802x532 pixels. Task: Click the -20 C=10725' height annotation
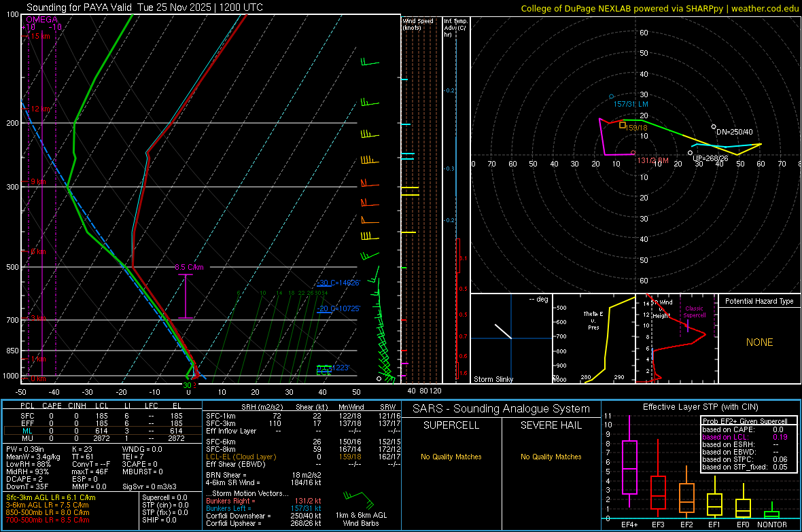pyautogui.click(x=338, y=308)
